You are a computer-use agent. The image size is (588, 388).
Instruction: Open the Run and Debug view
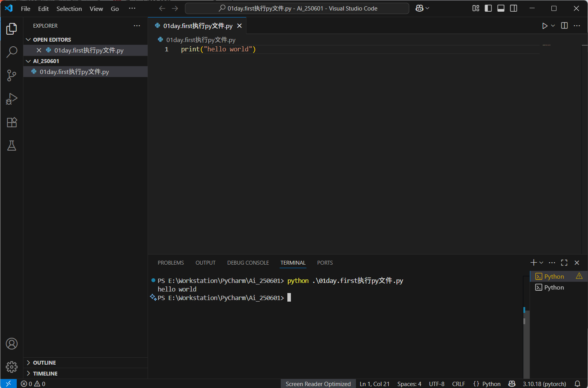12,99
